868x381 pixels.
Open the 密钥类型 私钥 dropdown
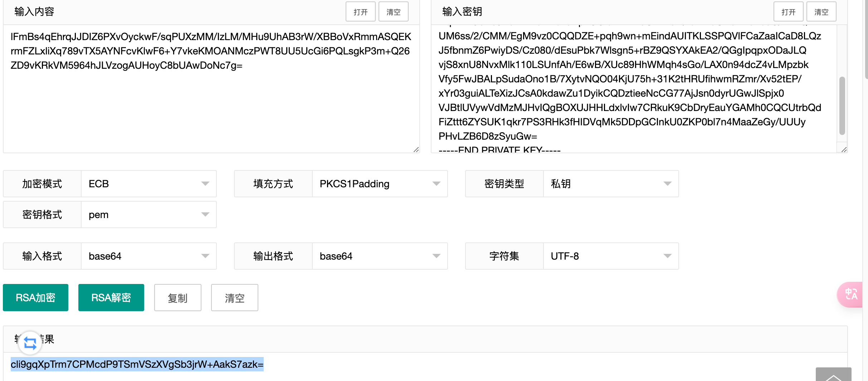click(x=611, y=184)
